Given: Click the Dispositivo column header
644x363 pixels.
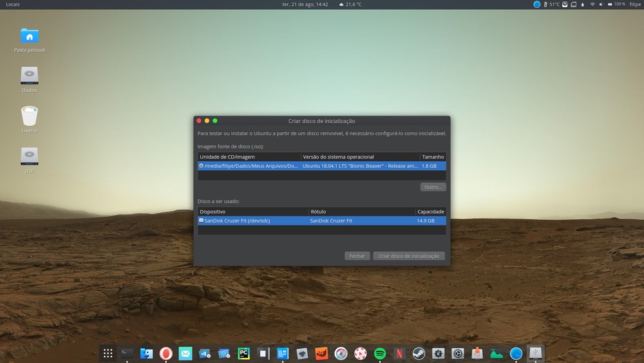Looking at the screenshot, I should [x=253, y=211].
